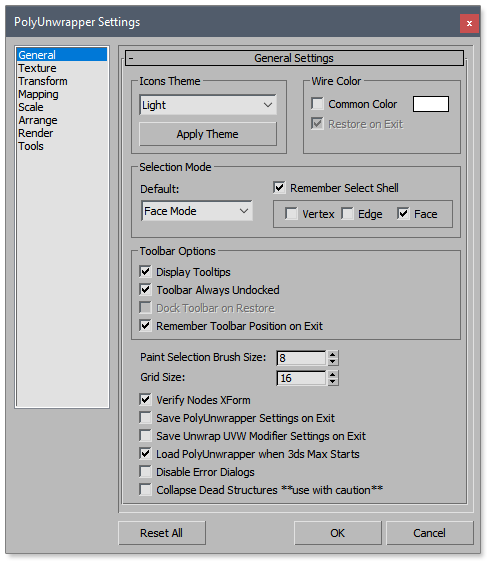Open the Icons Theme dropdown showing Light

pos(208,105)
